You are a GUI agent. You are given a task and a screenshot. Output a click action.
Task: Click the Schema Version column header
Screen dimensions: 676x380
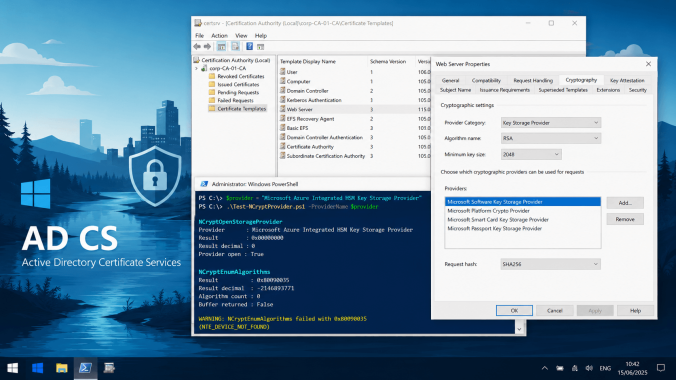click(x=391, y=62)
